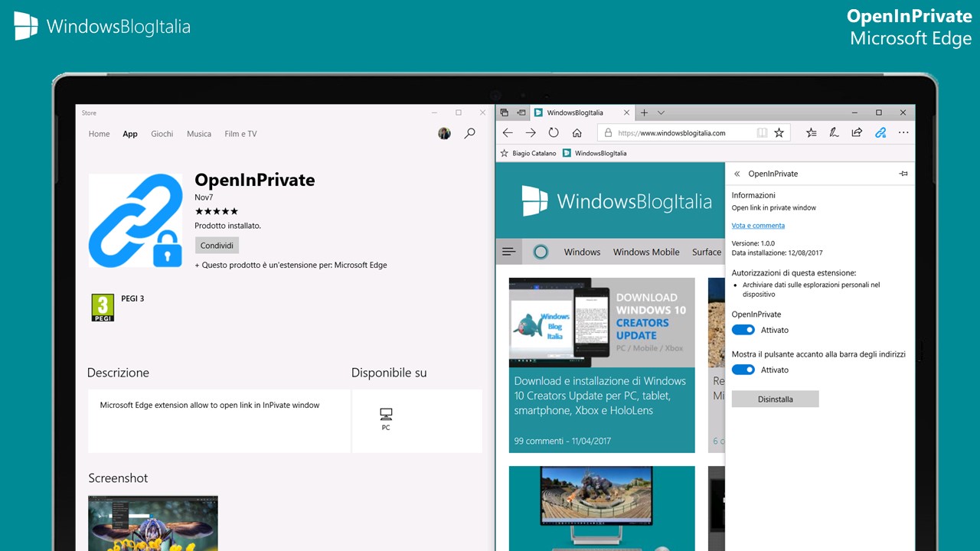Go to the Edge home page icon
Viewport: 980px width, 551px height.
(x=577, y=132)
